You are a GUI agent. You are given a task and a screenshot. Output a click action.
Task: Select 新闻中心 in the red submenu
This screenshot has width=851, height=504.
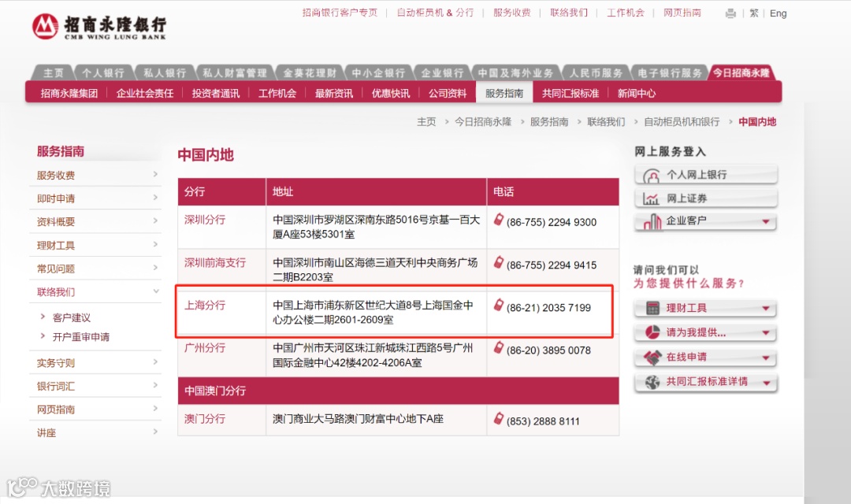click(x=636, y=93)
